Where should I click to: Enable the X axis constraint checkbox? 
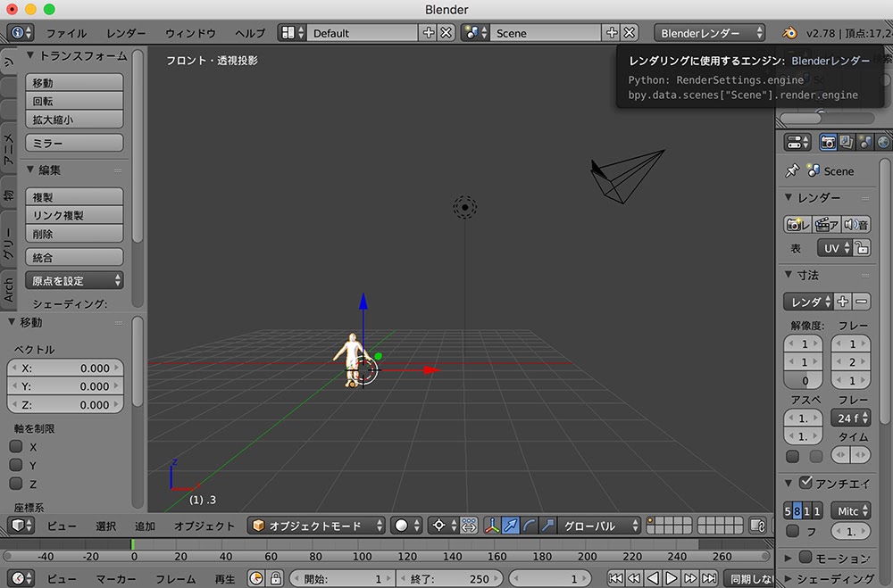(16, 446)
